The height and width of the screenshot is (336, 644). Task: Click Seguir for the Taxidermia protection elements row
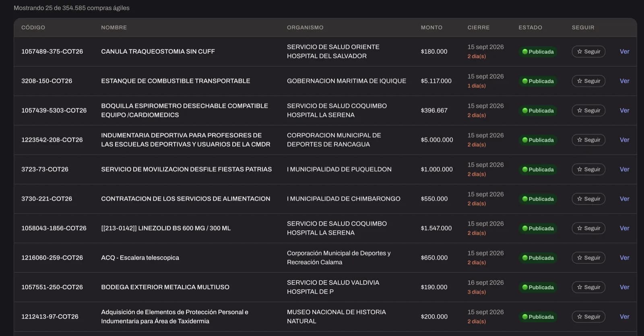pos(588,316)
